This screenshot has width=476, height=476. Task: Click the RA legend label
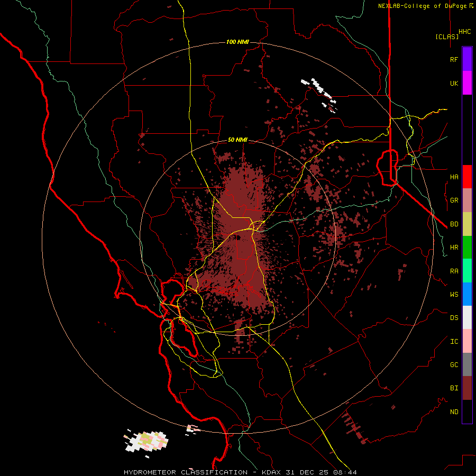pos(454,271)
